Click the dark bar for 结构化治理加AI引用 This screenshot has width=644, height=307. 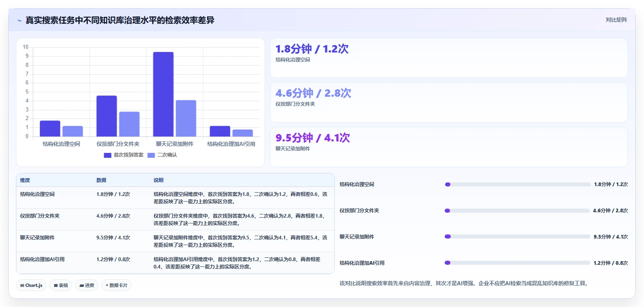(x=220, y=131)
